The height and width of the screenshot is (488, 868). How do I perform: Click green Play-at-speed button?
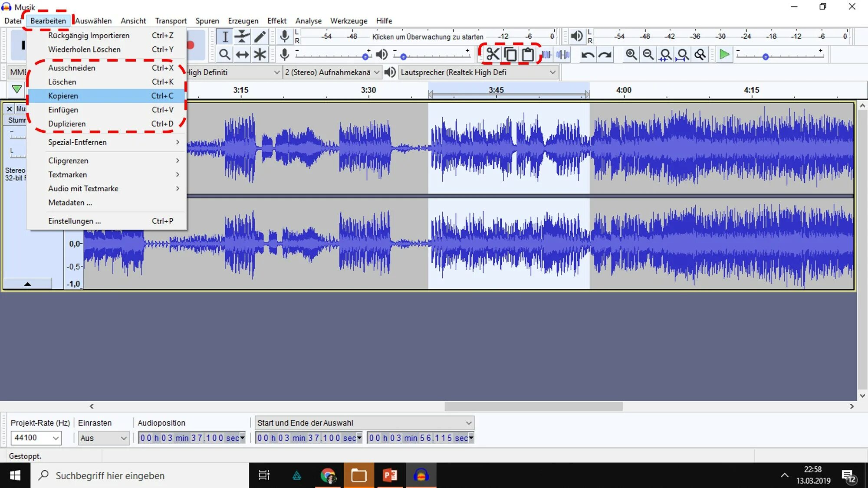coord(724,55)
